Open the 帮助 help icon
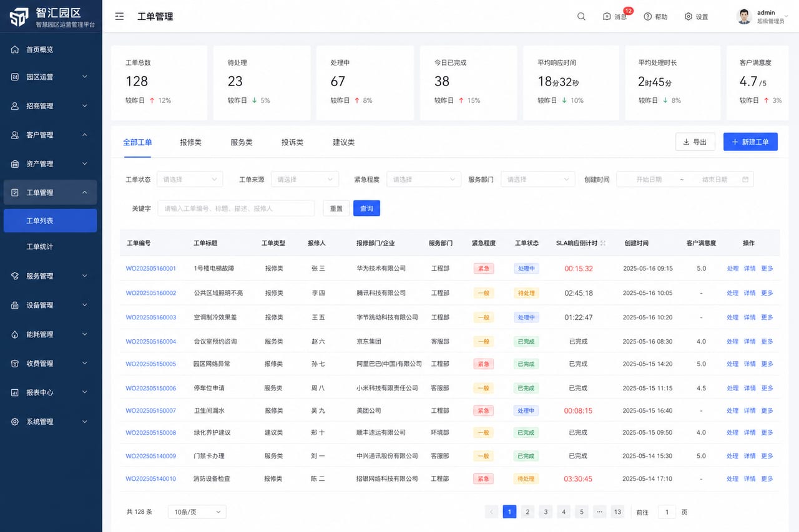This screenshot has height=532, width=799. point(647,17)
